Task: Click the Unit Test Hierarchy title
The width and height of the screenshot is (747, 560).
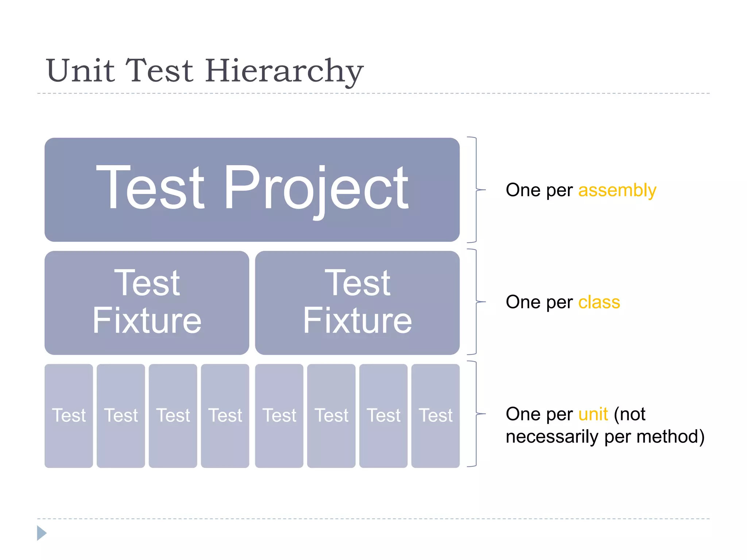Action: (x=205, y=71)
